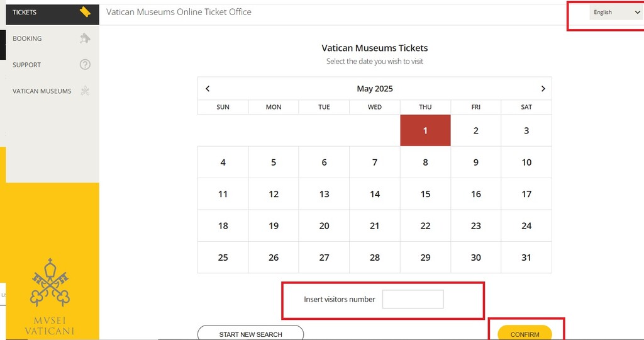Image resolution: width=644 pixels, height=340 pixels.
Task: Select May 18 on the calendar
Action: point(223,225)
